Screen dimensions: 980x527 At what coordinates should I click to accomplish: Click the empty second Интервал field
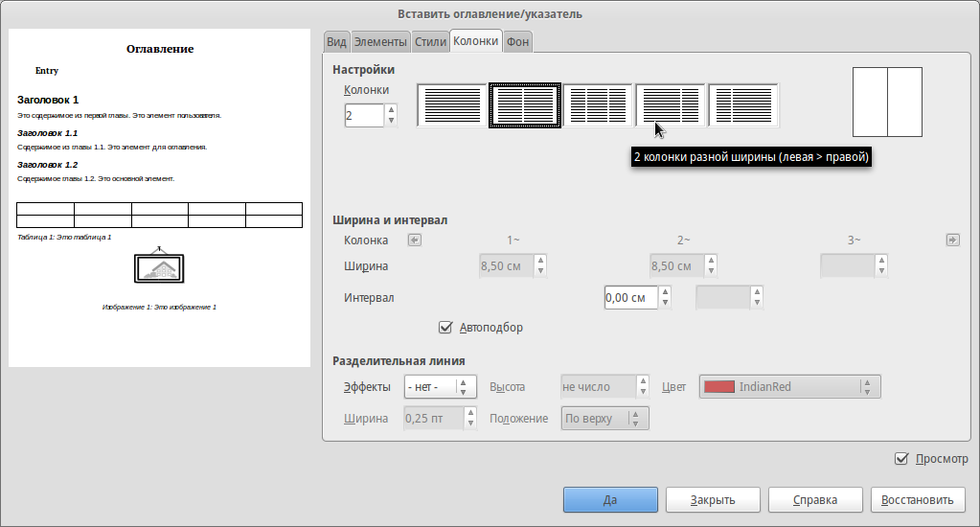(x=723, y=298)
